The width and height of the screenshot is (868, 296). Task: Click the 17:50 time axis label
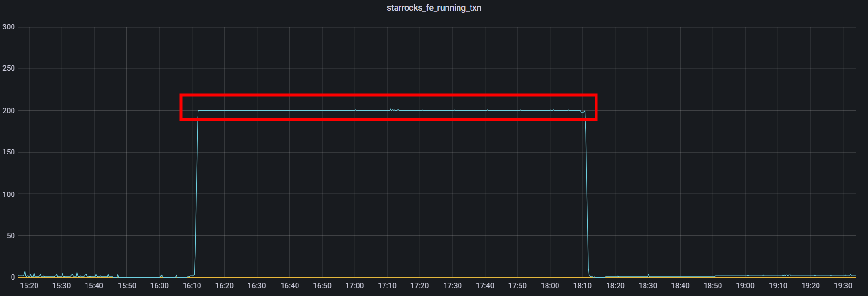pos(518,286)
